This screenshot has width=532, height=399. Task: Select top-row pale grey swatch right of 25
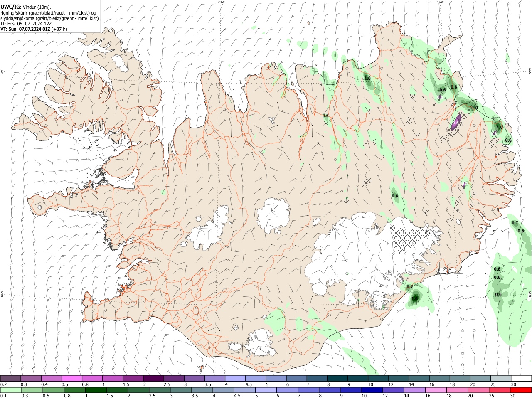click(501, 378)
